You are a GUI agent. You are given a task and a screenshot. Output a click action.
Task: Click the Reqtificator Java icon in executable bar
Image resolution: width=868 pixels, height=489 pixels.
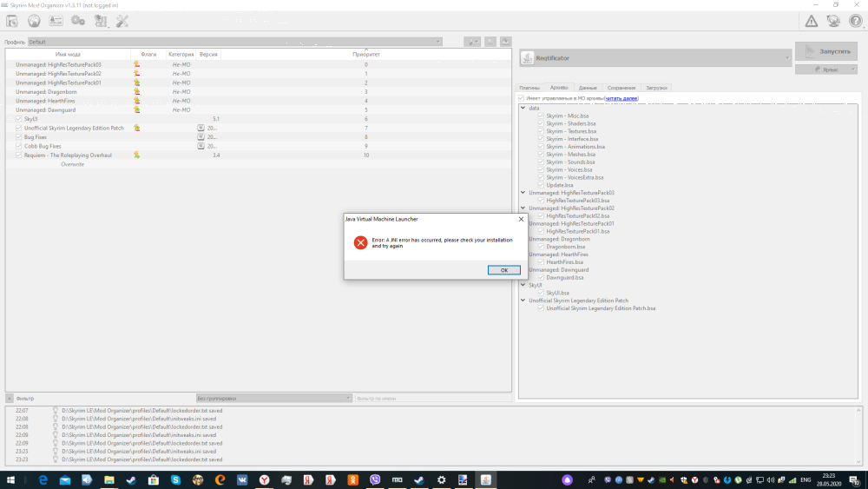tap(528, 57)
